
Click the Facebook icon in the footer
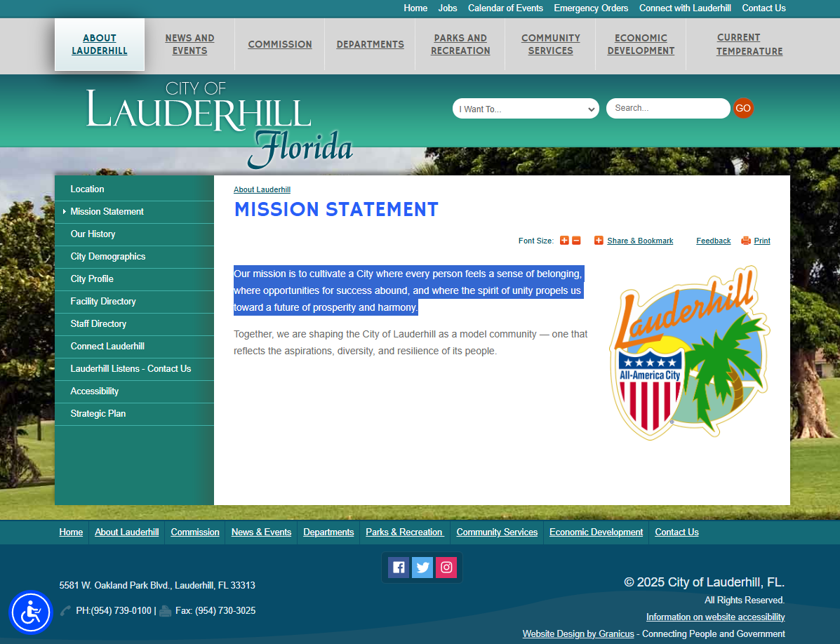coord(399,568)
